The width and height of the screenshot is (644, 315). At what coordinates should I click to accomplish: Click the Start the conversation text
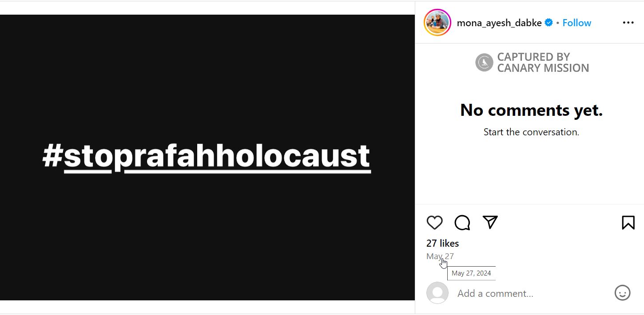point(531,132)
